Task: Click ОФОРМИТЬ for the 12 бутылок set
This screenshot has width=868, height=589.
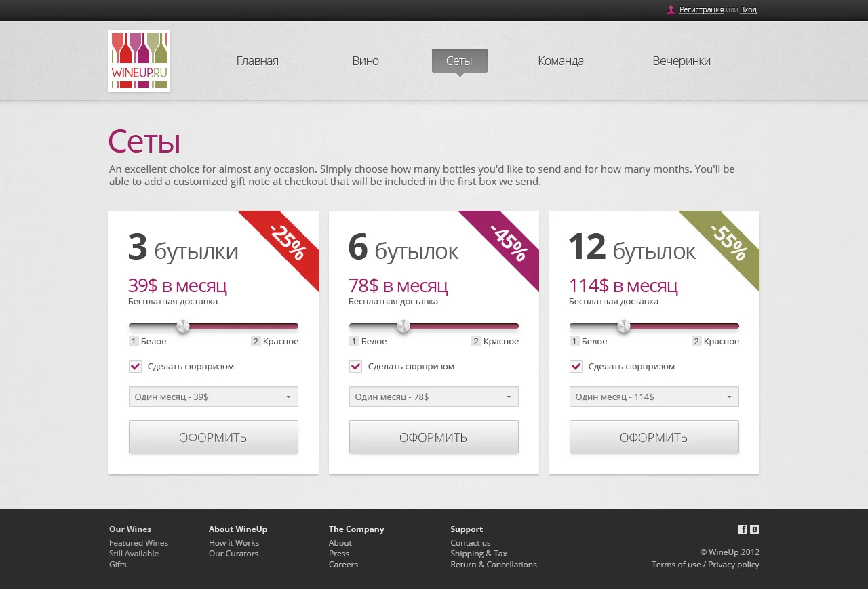Action: pyautogui.click(x=654, y=437)
